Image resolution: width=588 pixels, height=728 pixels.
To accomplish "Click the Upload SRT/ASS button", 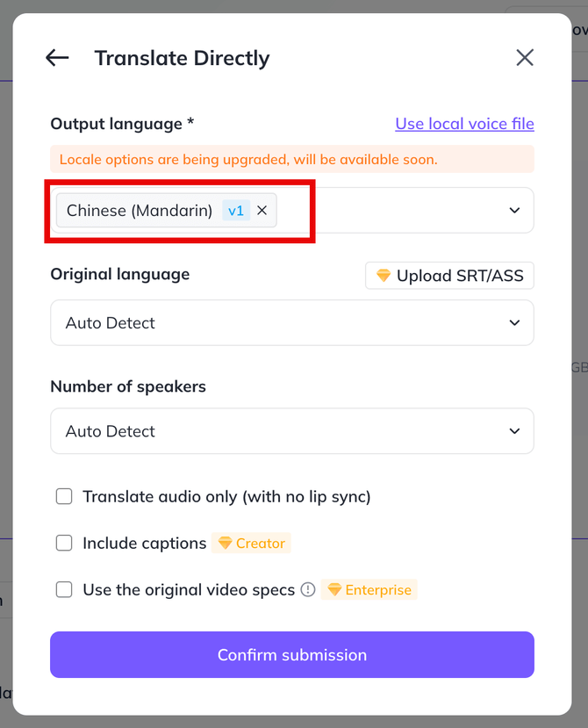I will click(x=449, y=276).
